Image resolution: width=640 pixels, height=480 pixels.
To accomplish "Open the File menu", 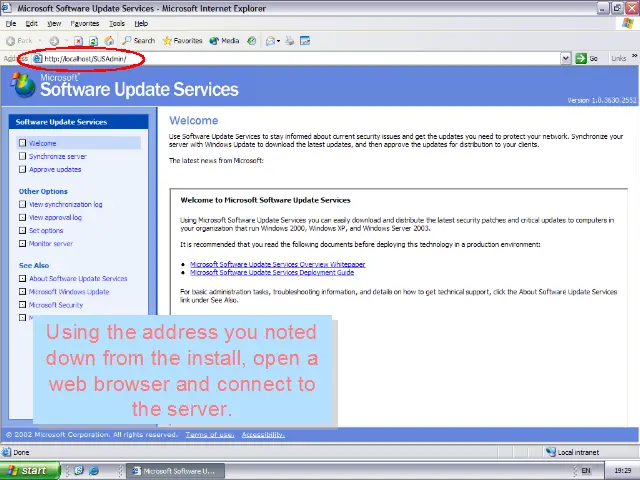I will (x=11, y=24).
